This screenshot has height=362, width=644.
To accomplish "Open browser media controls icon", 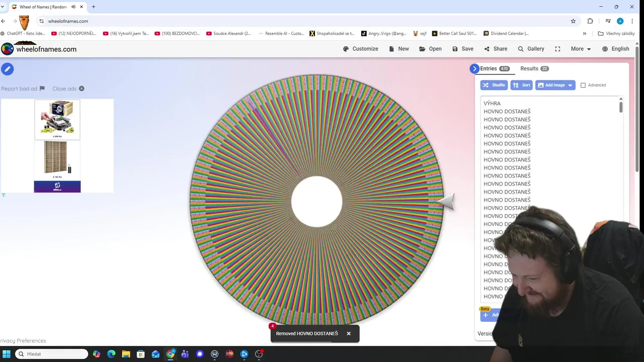I will click(x=608, y=21).
